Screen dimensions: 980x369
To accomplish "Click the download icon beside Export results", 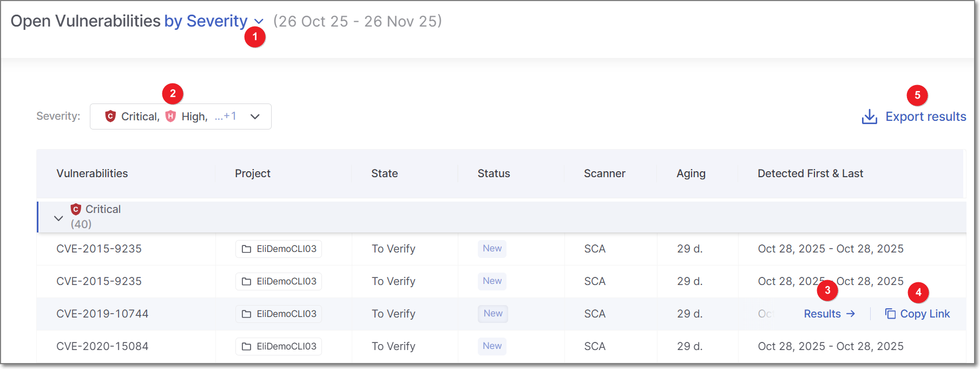I will pyautogui.click(x=869, y=117).
